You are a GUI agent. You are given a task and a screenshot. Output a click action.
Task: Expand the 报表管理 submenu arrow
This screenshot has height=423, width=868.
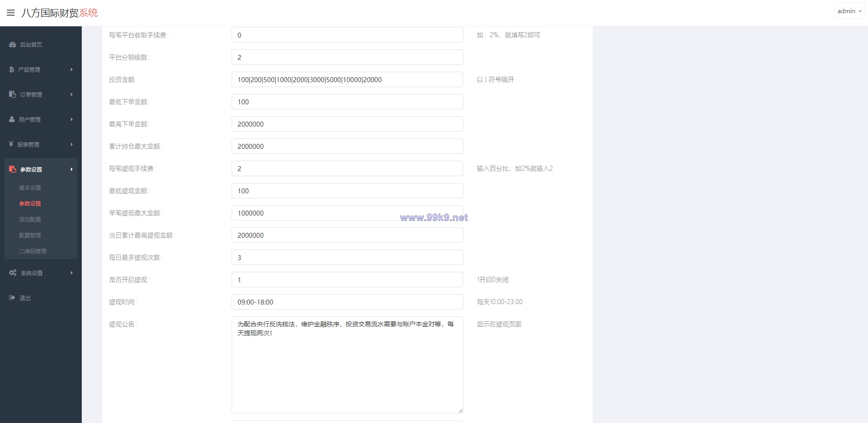click(x=72, y=144)
